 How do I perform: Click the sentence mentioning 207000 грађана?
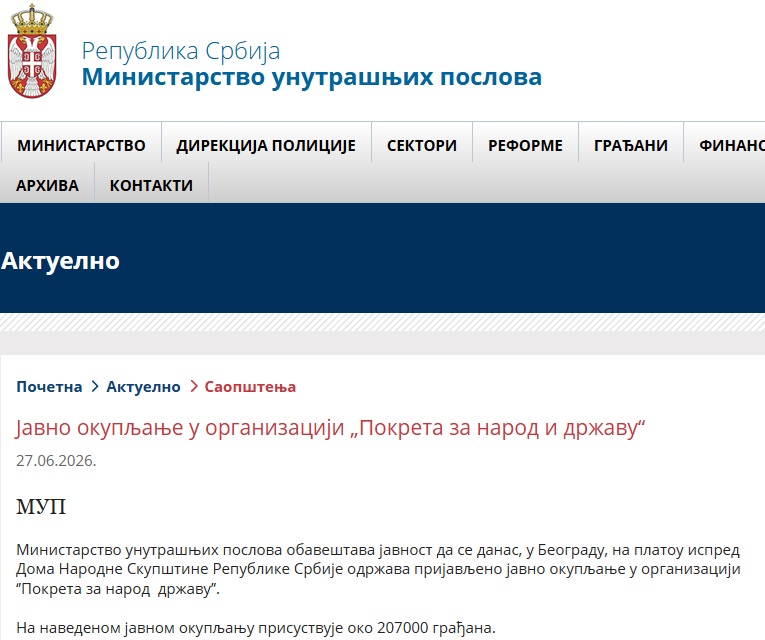click(256, 627)
